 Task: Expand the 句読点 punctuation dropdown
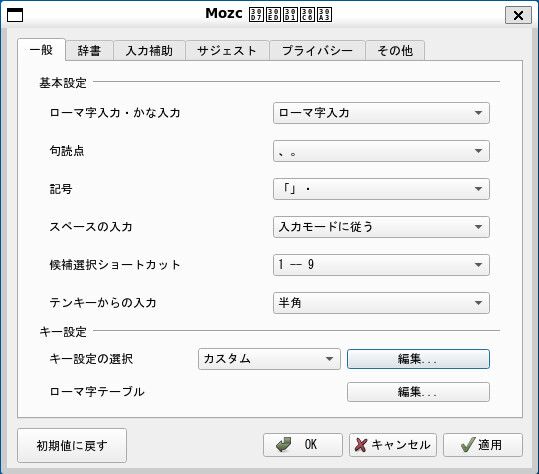coord(381,151)
